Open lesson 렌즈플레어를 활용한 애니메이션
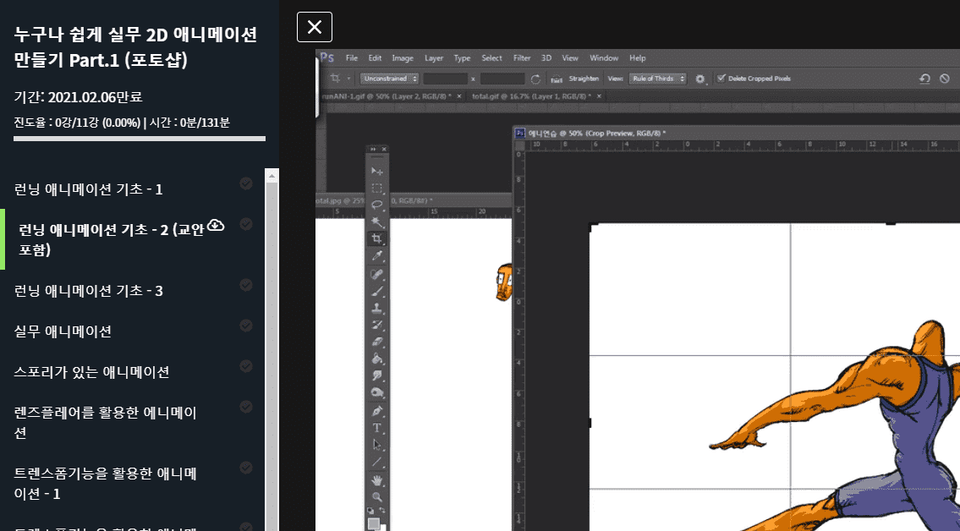Screen dimensions: 960x531 [105, 423]
